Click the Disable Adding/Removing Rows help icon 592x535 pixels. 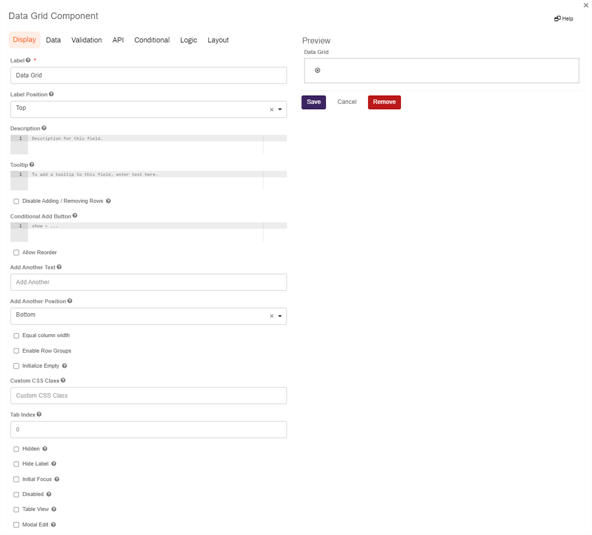point(108,201)
